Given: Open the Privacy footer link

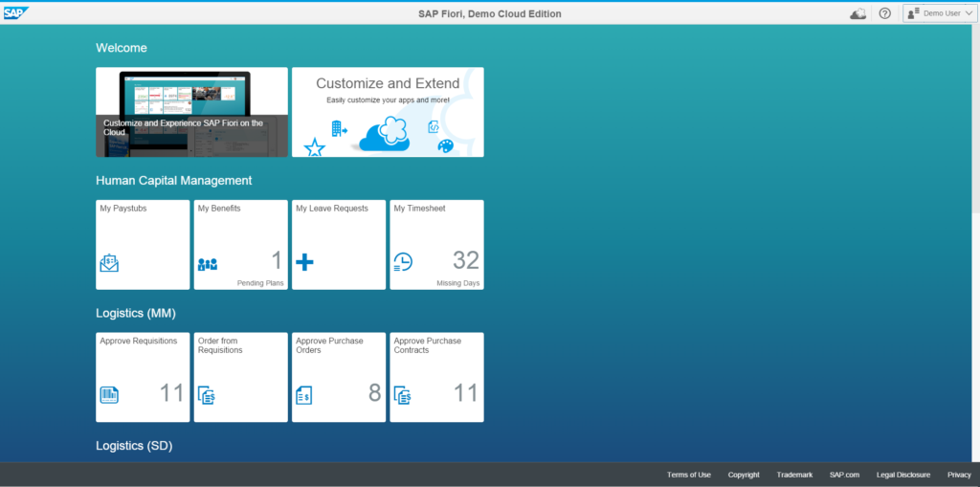Looking at the screenshot, I should tap(959, 476).
